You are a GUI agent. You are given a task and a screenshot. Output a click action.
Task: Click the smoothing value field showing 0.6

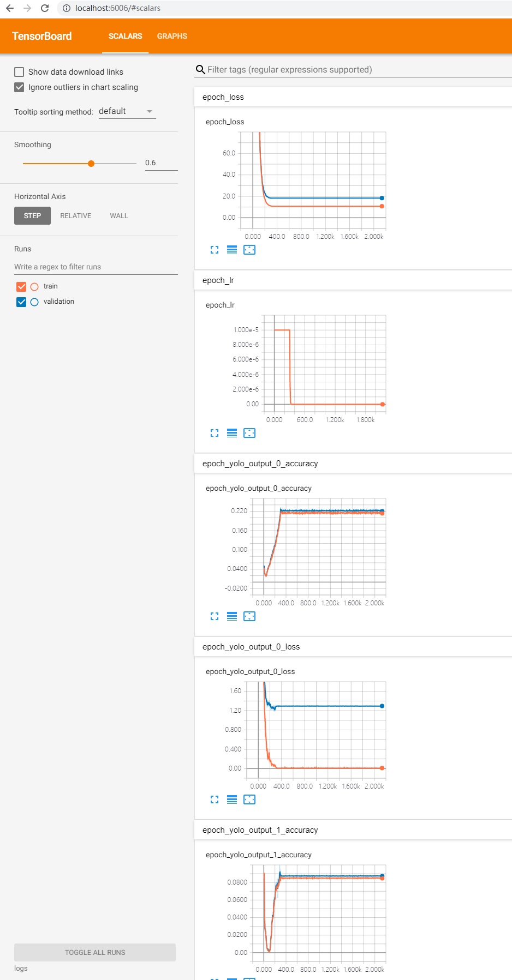pos(161,163)
